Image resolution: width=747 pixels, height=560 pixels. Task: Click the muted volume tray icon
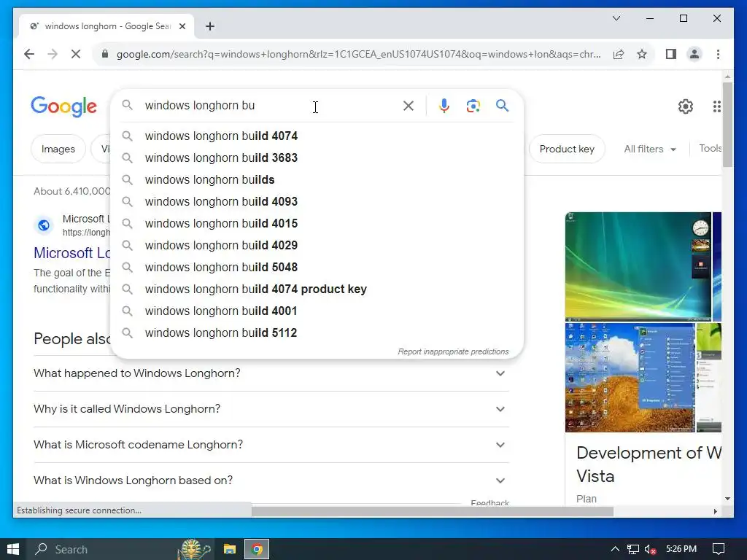[x=650, y=549]
